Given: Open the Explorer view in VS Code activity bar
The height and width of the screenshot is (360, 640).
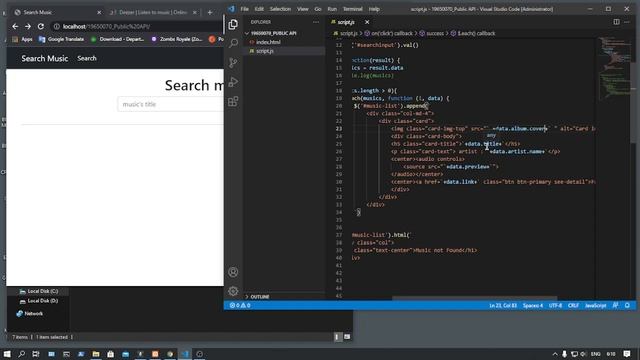Looking at the screenshot, I should click(233, 24).
